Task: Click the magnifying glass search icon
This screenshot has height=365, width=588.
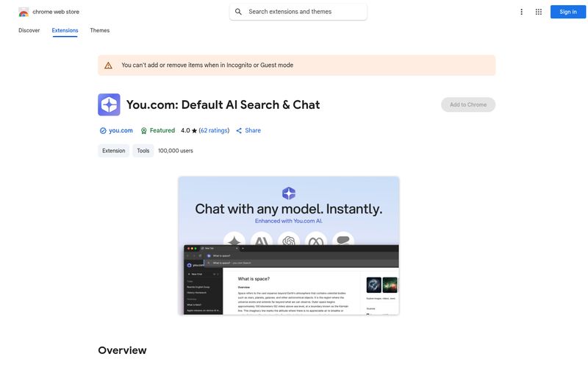Action: [238, 12]
